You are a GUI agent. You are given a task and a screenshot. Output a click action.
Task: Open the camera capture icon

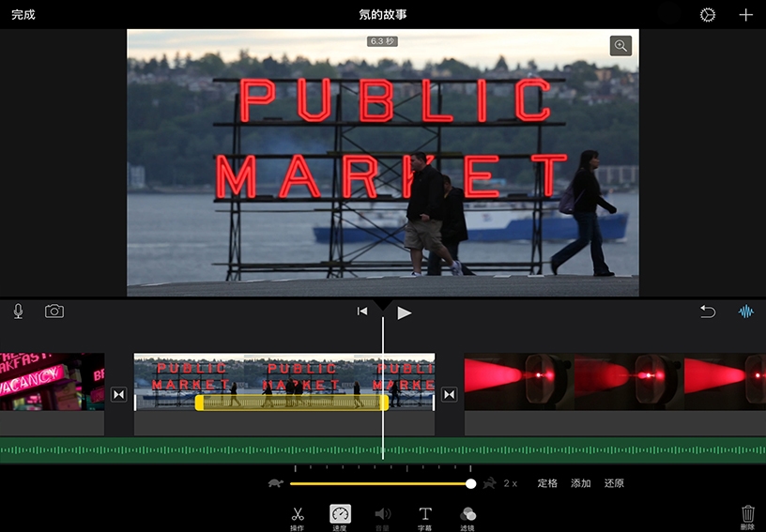[x=54, y=312]
